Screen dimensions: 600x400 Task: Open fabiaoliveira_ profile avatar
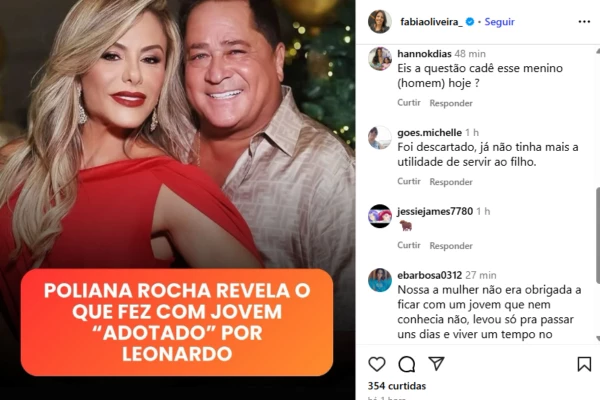coord(380,21)
